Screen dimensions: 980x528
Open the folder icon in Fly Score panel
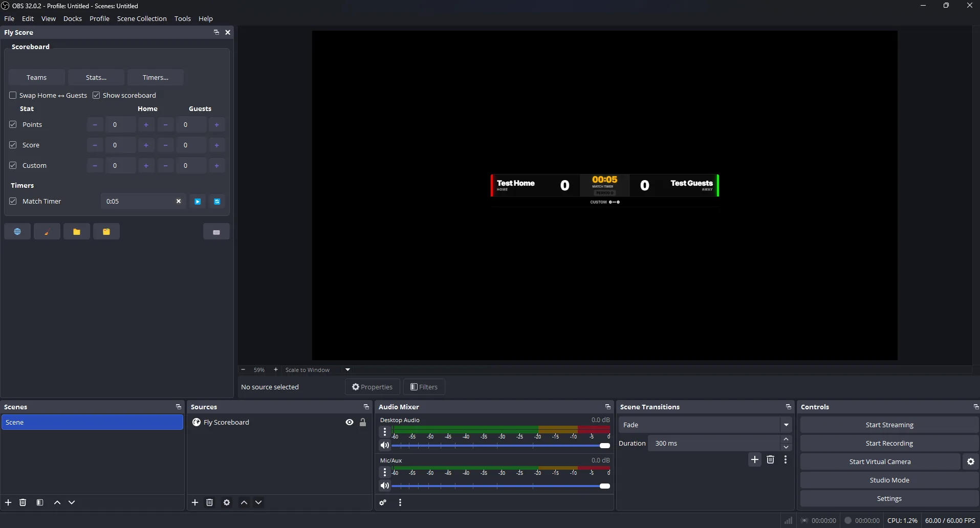point(77,231)
